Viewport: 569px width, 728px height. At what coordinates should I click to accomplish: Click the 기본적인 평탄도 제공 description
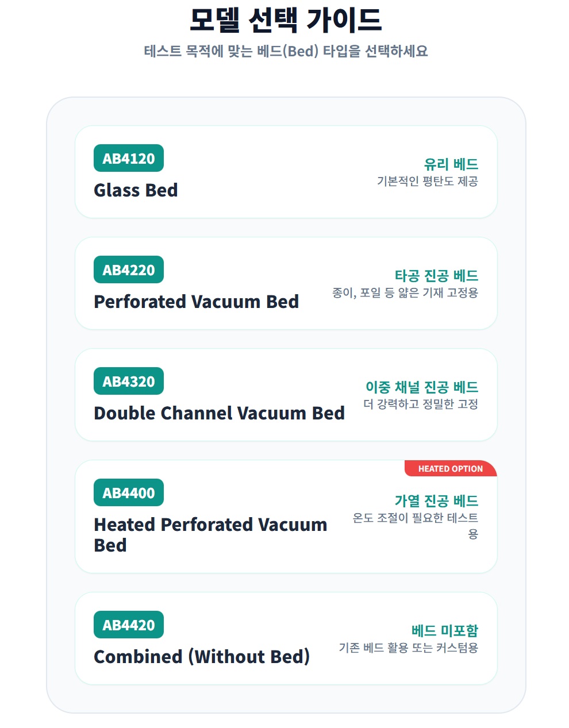click(427, 182)
